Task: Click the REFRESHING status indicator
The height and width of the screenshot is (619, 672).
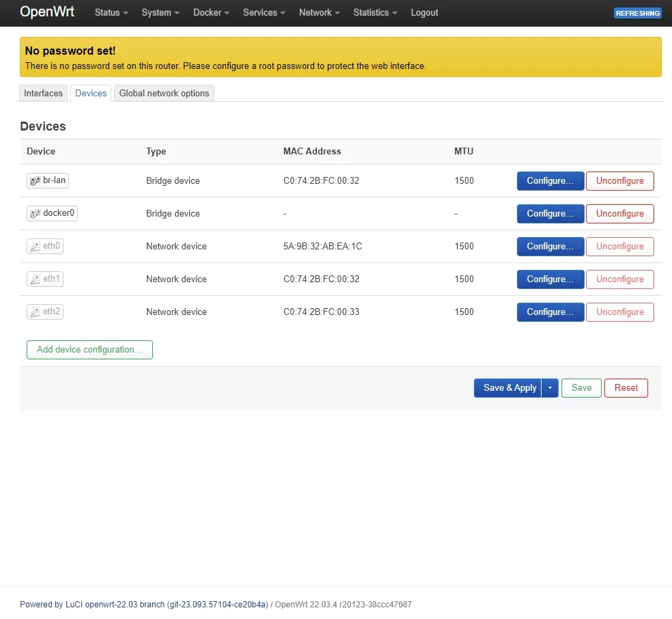Action: [637, 13]
